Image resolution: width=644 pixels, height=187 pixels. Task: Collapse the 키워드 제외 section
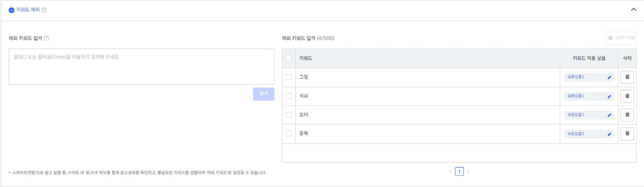pos(633,9)
